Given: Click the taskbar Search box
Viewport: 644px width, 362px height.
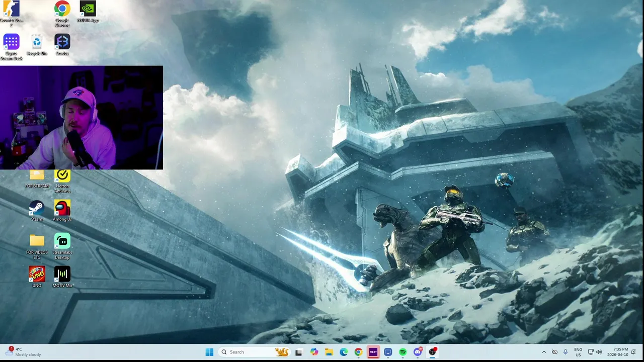Looking at the screenshot, I should [255, 352].
